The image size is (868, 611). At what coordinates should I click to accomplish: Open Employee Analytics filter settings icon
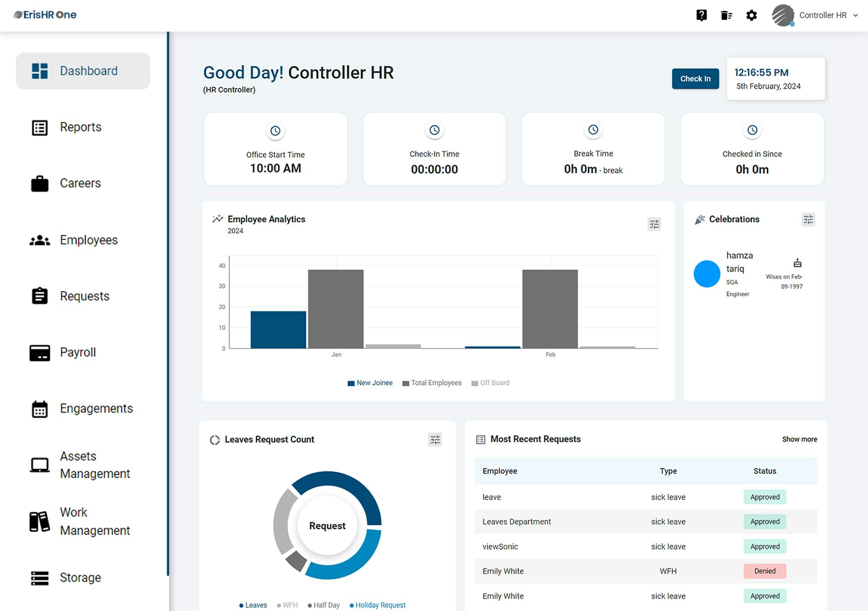[x=654, y=224]
